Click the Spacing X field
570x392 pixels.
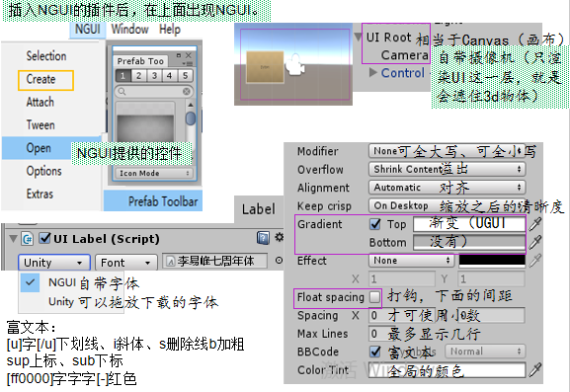coord(402,315)
